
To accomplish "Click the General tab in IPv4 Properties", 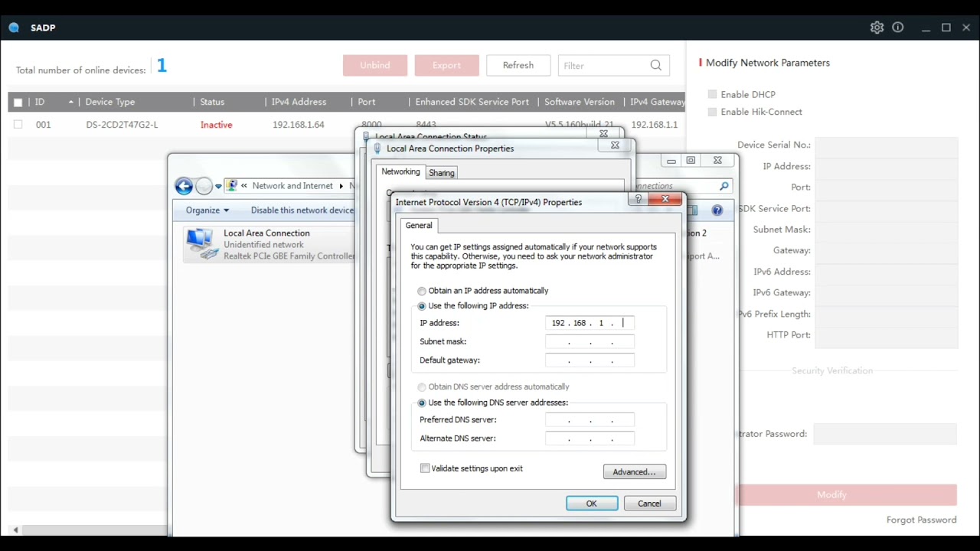I will (x=419, y=225).
